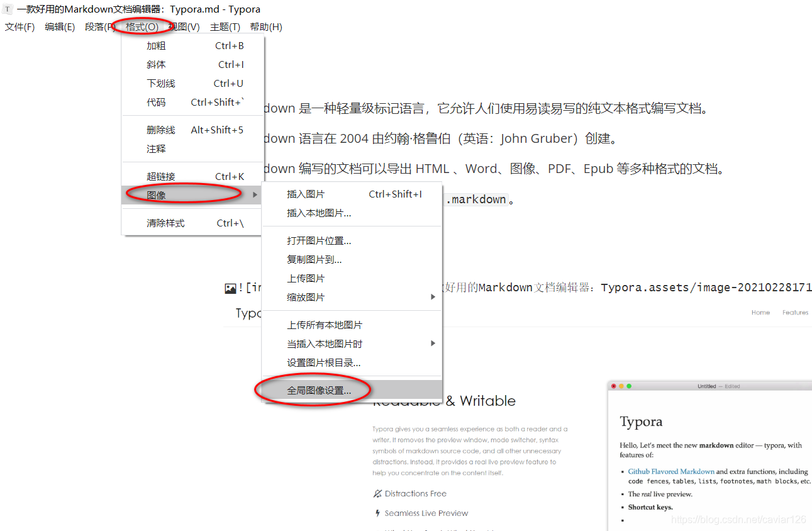Viewport: 812px width, 531px height.
Task: Choose 设置图片根目录... option
Action: coord(352,363)
